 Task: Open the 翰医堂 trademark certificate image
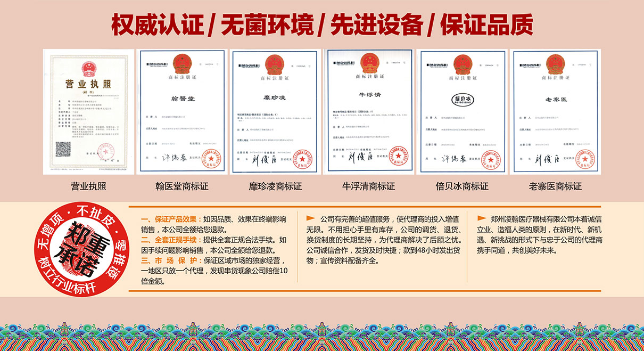[x=181, y=111]
